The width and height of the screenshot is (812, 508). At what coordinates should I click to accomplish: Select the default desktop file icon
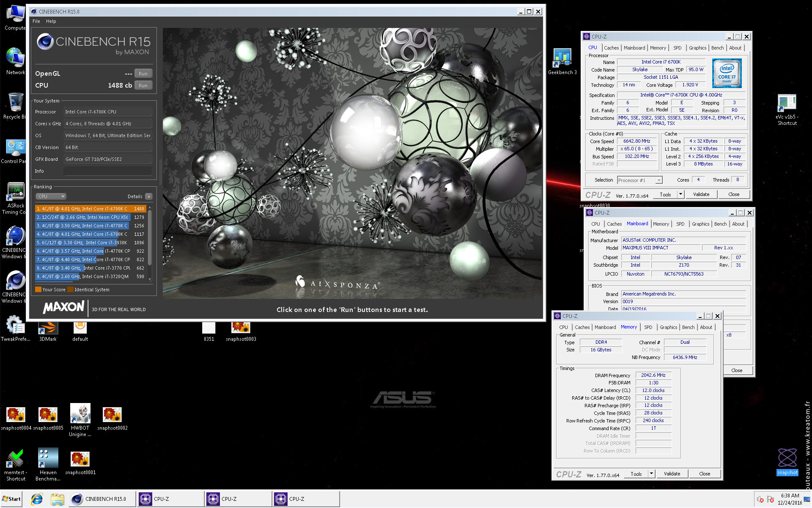pyautogui.click(x=80, y=332)
